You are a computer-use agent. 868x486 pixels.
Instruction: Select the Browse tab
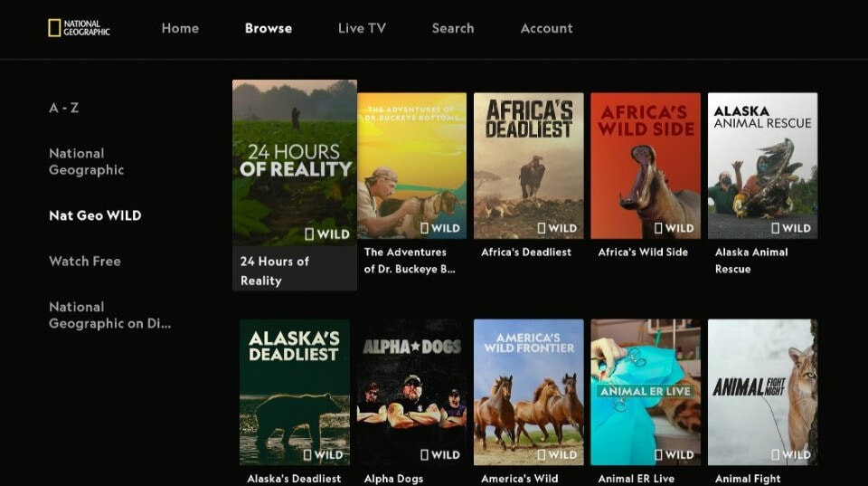click(269, 28)
